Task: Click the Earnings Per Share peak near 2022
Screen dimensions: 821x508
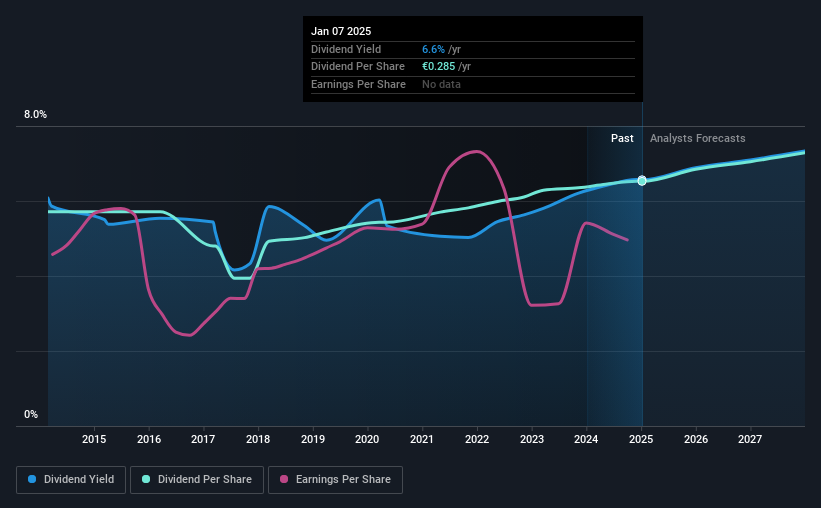Action: [475, 152]
